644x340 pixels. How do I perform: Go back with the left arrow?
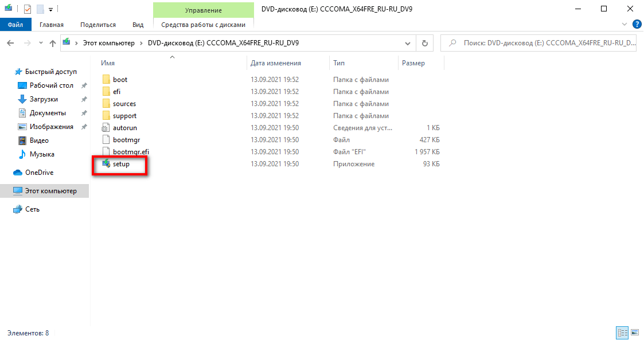click(11, 43)
